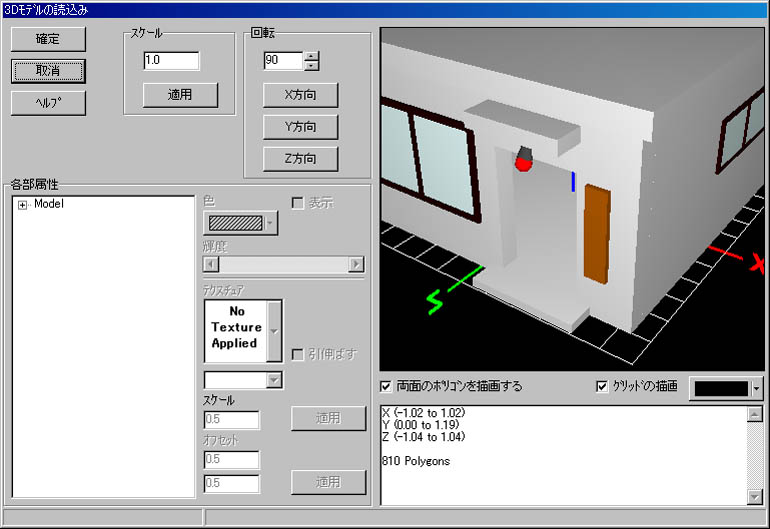Screen dimensions: 770x529
Task: Rotate the model in X方向
Action: pos(301,95)
